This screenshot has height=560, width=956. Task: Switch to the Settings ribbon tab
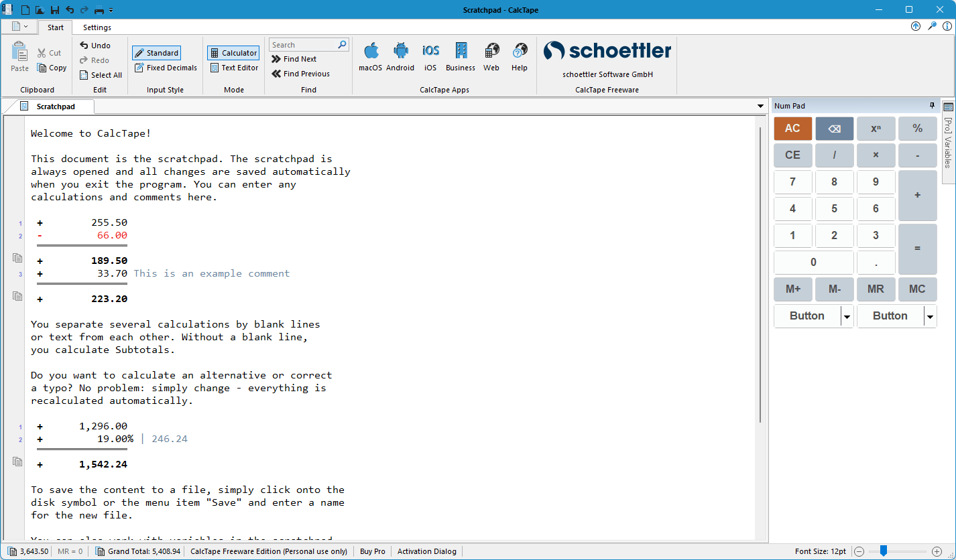click(97, 27)
